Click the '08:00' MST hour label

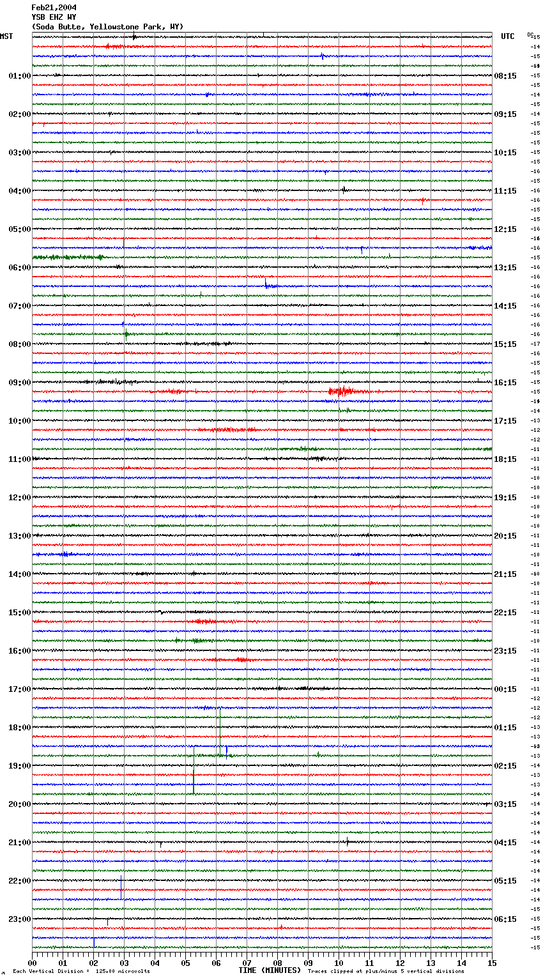20,344
